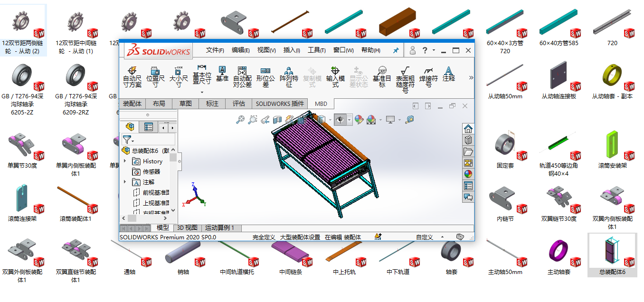Screen dimensions: 644x302
Task: Toggle the pin icon beside the menu bar
Action: (396, 50)
